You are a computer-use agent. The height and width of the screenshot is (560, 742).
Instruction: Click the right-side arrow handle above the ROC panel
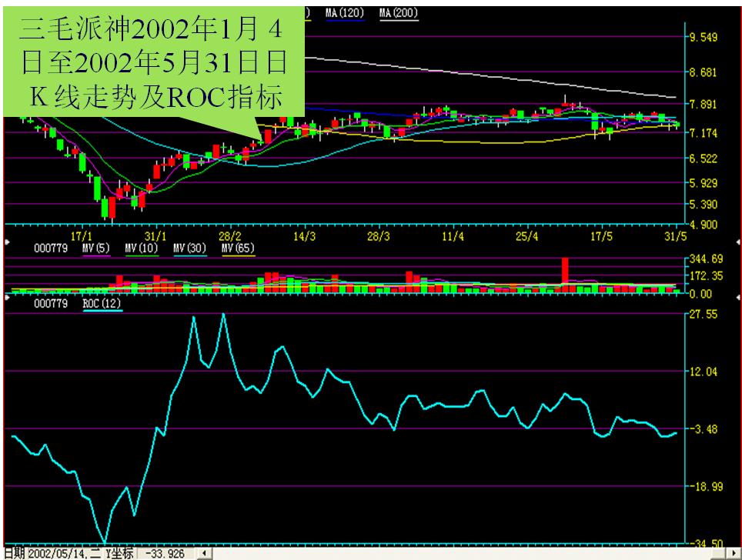click(738, 297)
